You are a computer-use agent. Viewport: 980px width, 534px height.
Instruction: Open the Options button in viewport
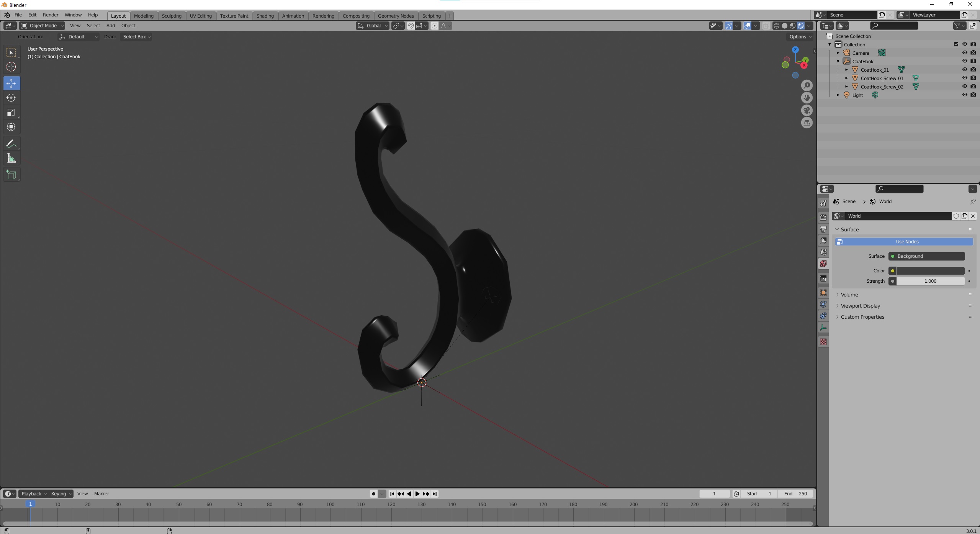point(800,37)
